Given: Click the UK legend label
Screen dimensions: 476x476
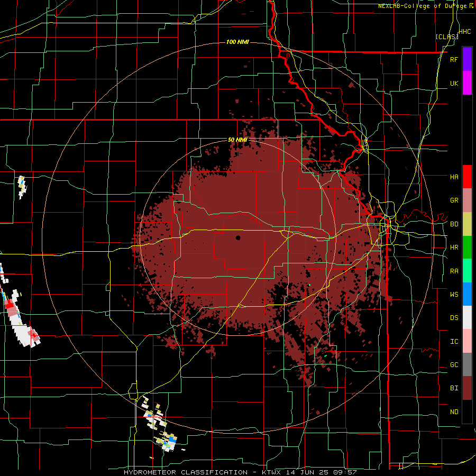Looking at the screenshot, I should click(x=454, y=83).
